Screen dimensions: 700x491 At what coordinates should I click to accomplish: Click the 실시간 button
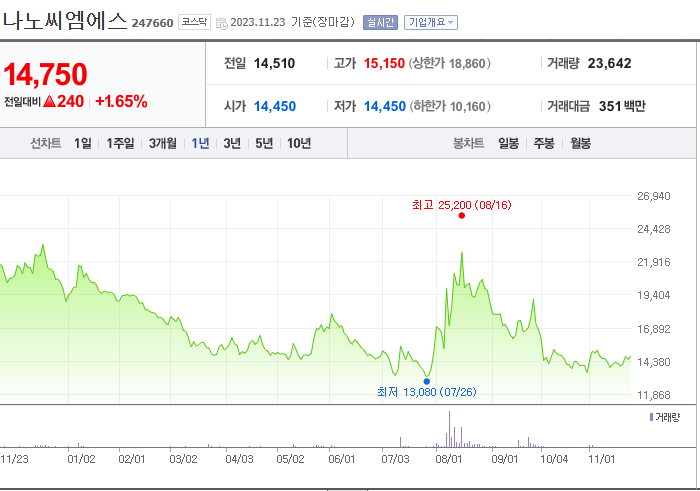[x=380, y=22]
